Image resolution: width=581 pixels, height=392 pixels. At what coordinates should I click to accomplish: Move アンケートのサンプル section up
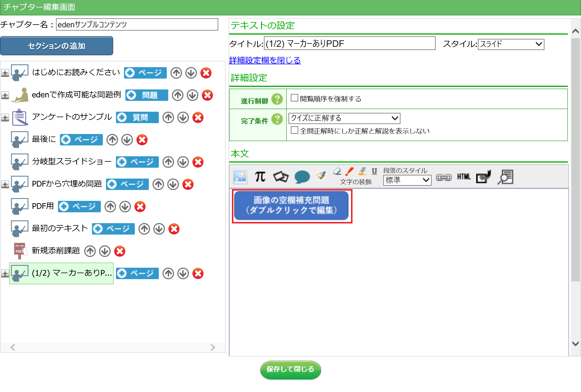(168, 117)
